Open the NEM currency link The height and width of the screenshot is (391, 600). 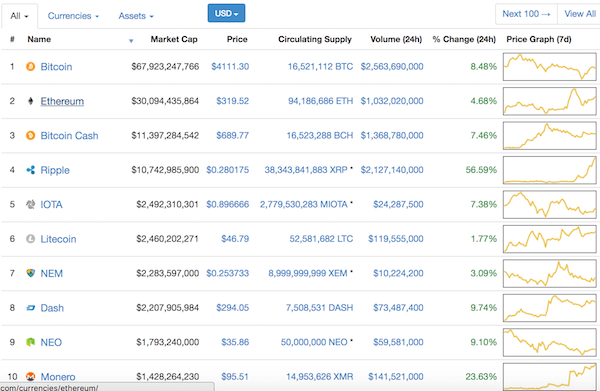52,273
